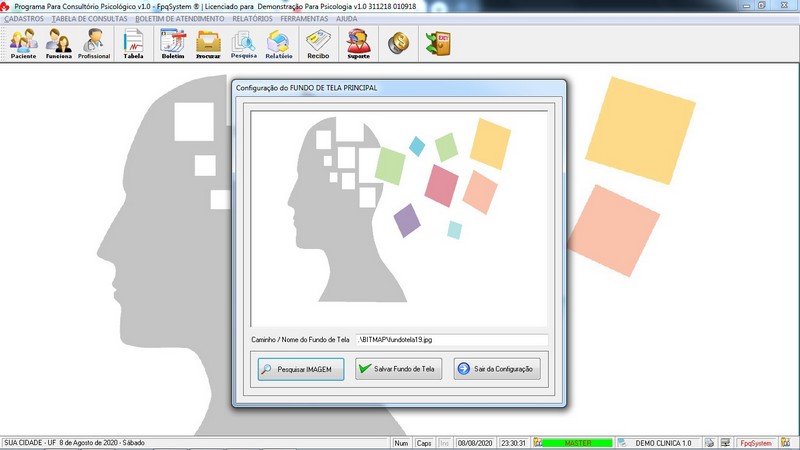Click the application logo in title bar

point(5,6)
